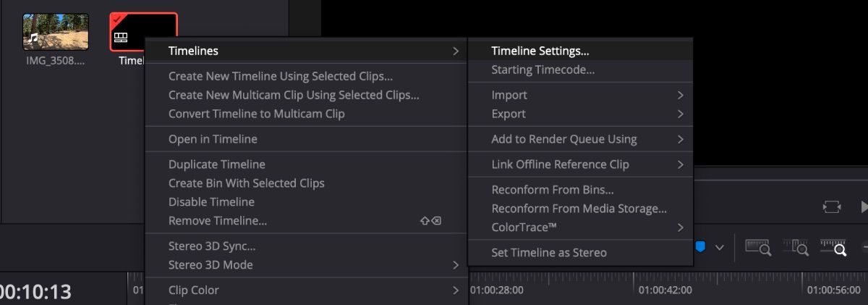The image size is (868, 305).
Task: Click Convert Timeline to Multicam Clip
Action: (x=256, y=114)
